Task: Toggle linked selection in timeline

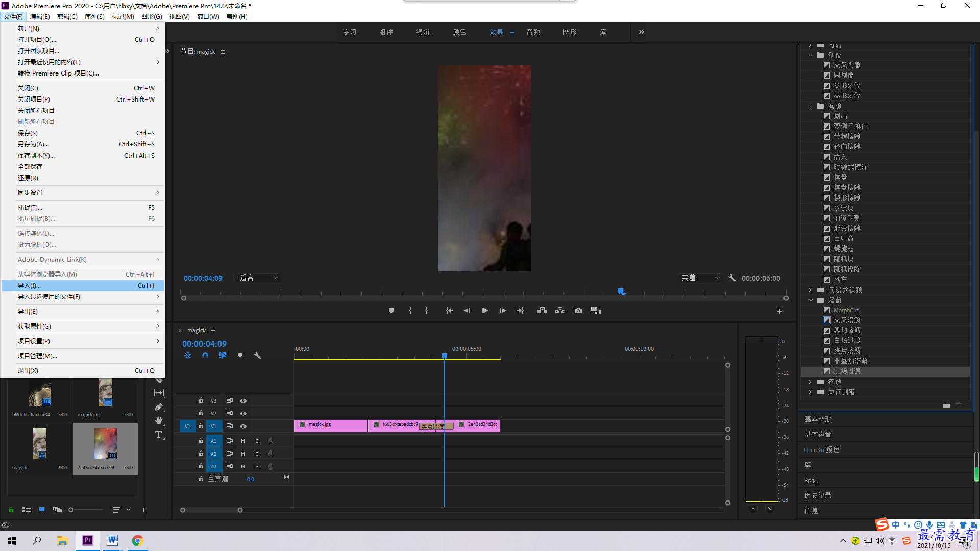Action: point(223,355)
